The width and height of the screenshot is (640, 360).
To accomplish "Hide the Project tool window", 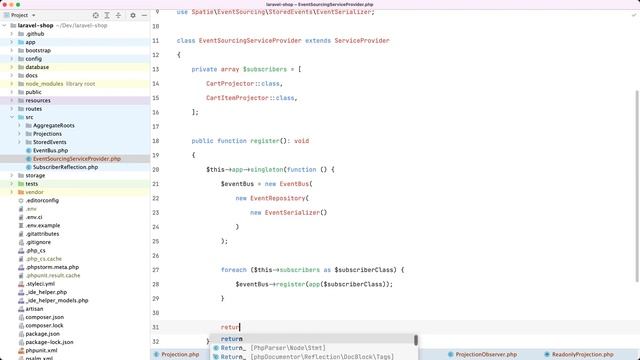I will pos(144,15).
